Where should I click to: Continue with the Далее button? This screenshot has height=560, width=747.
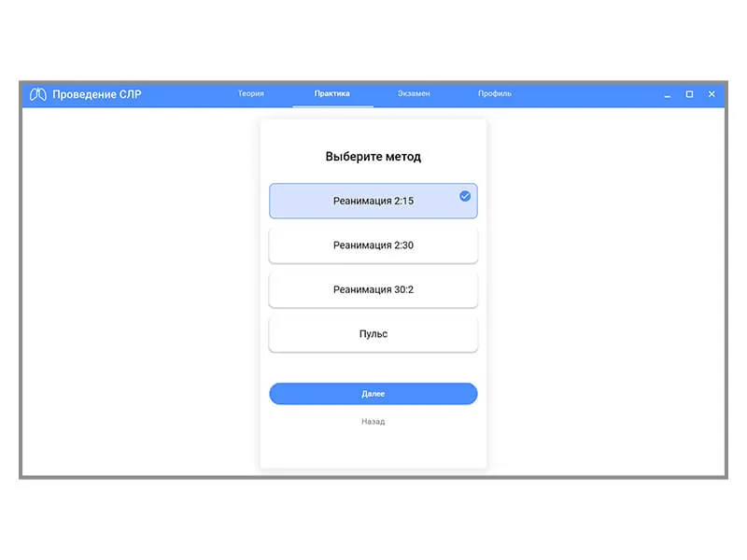tap(373, 394)
